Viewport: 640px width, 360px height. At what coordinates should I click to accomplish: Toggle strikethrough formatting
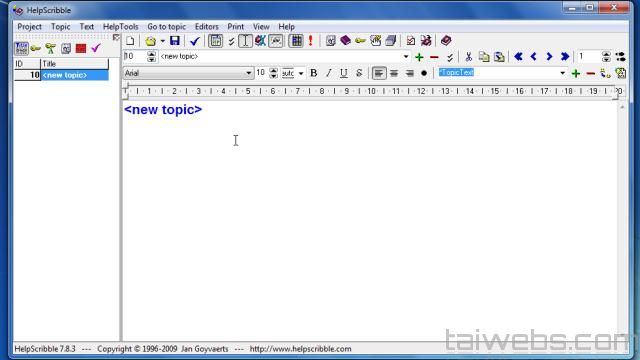(359, 73)
